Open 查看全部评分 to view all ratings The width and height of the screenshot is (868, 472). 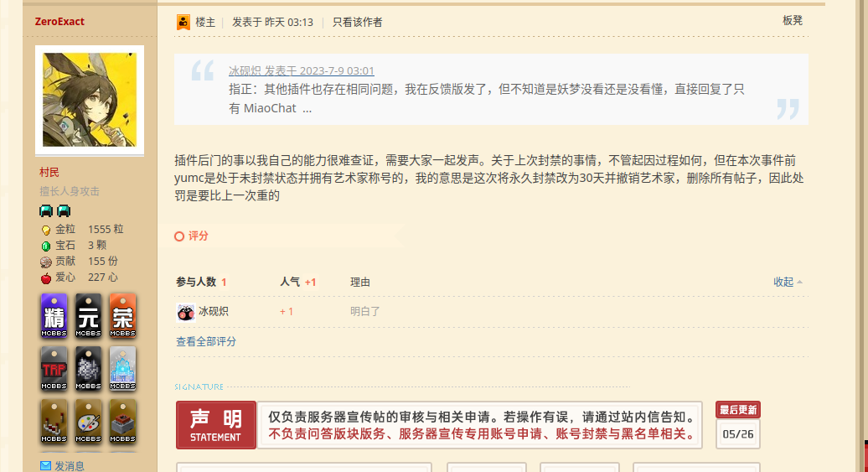206,341
